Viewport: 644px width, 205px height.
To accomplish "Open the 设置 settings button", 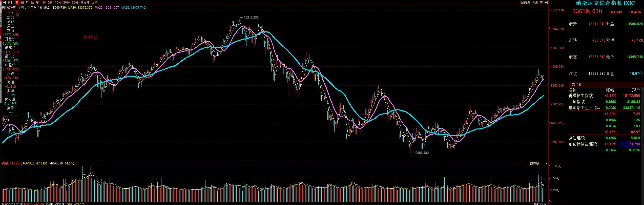I will [95, 3].
